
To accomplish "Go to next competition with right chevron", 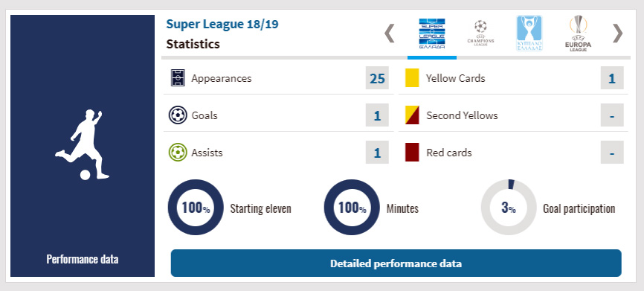I will [x=618, y=33].
